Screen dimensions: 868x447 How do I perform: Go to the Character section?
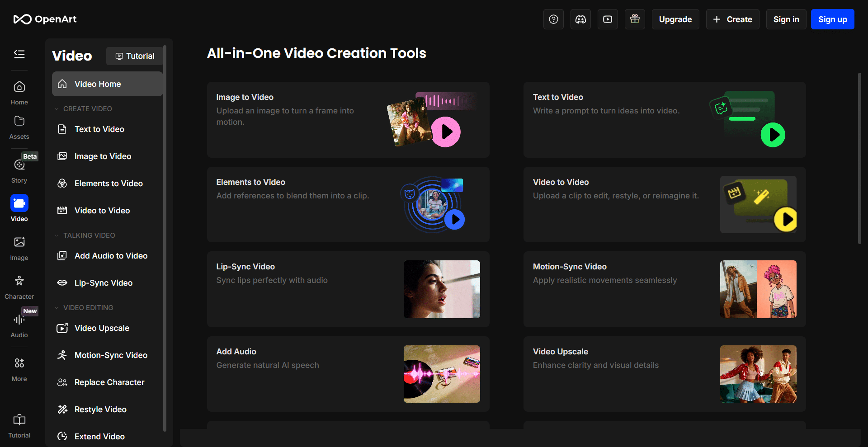tap(19, 287)
